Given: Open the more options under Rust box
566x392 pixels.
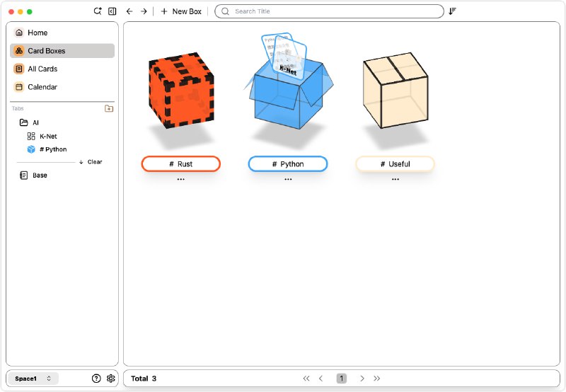Looking at the screenshot, I should click(x=181, y=180).
